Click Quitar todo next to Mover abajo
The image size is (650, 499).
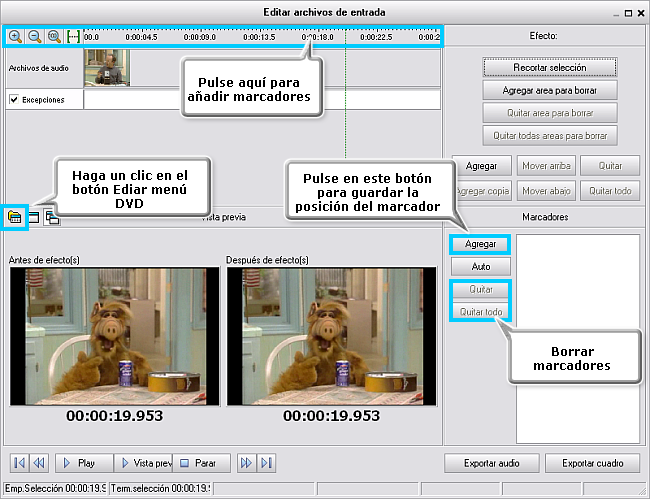(x=610, y=191)
